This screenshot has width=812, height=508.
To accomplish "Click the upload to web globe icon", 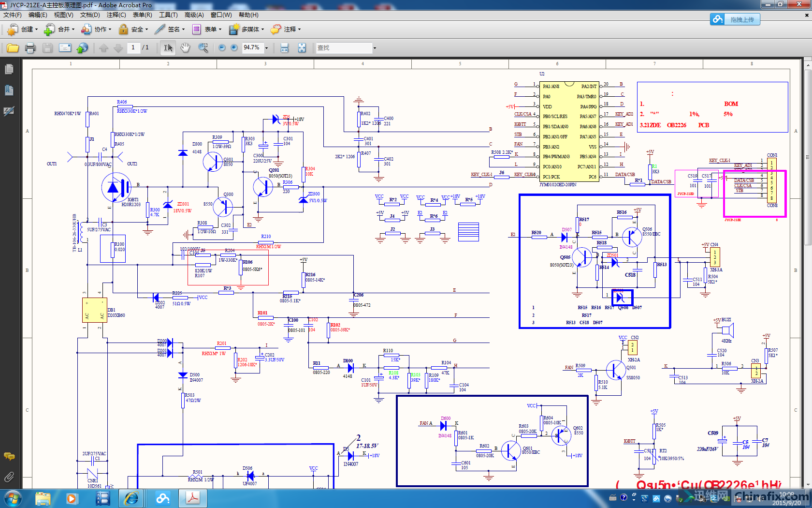I will pyautogui.click(x=83, y=48).
